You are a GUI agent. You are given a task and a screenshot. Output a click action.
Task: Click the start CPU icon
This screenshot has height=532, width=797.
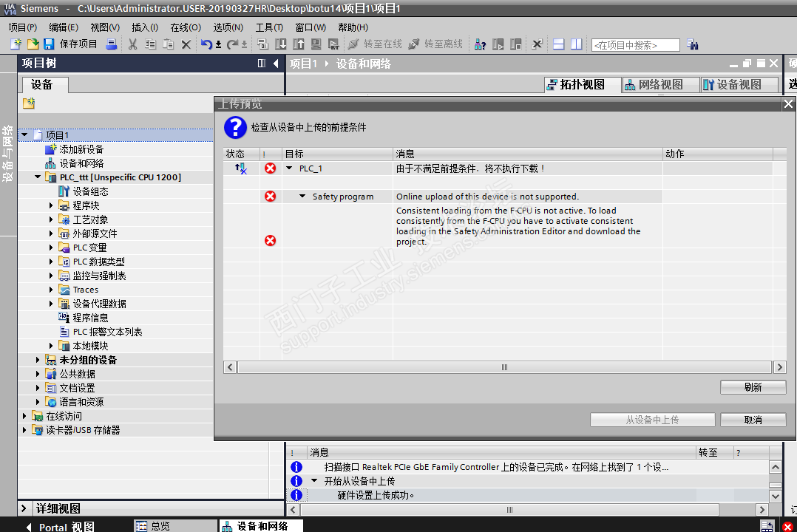coord(498,44)
